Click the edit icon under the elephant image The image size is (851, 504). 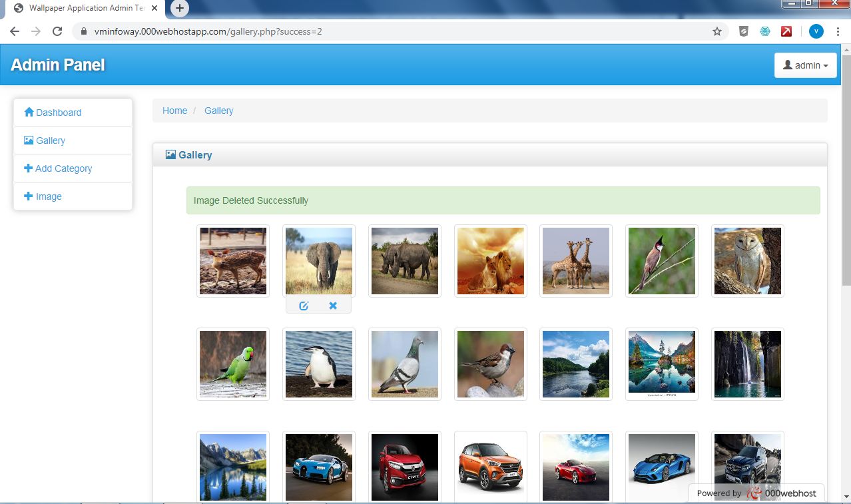tap(304, 306)
